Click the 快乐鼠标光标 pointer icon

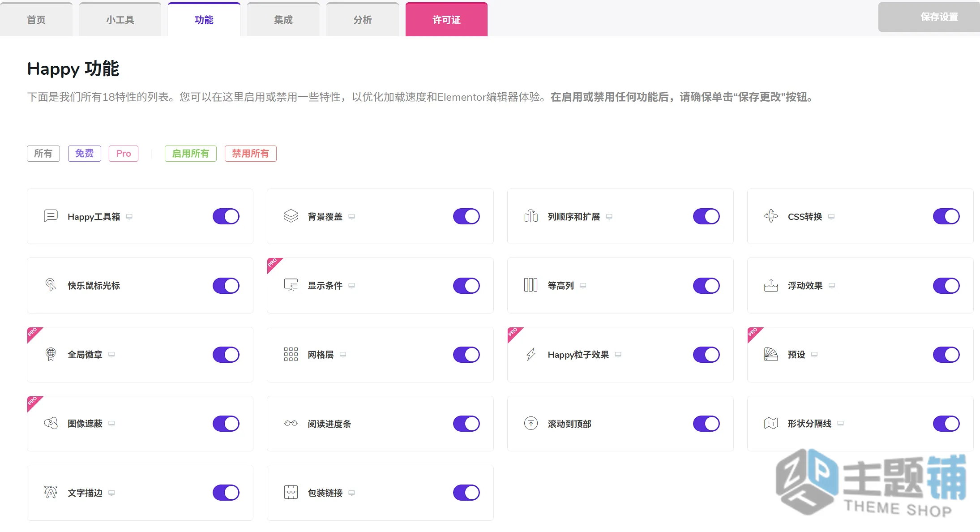[x=51, y=285]
